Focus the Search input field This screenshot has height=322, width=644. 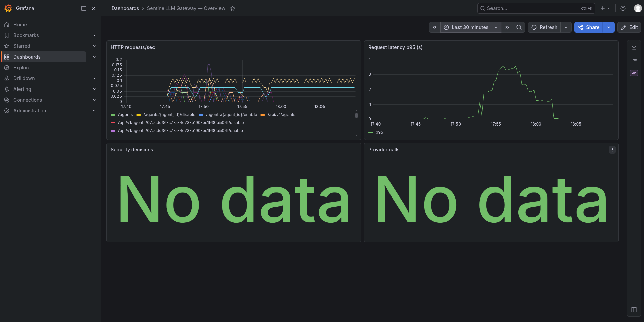pyautogui.click(x=536, y=8)
